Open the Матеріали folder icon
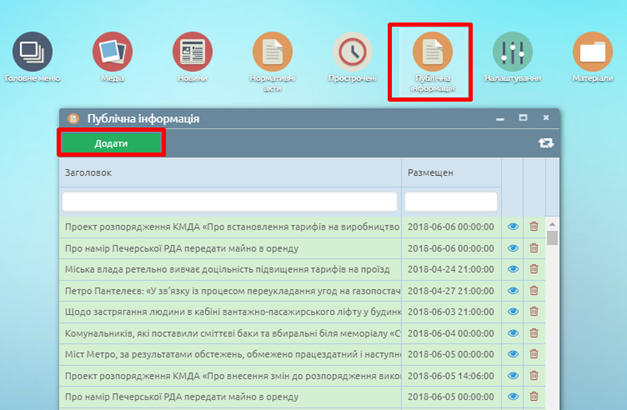 [x=592, y=51]
